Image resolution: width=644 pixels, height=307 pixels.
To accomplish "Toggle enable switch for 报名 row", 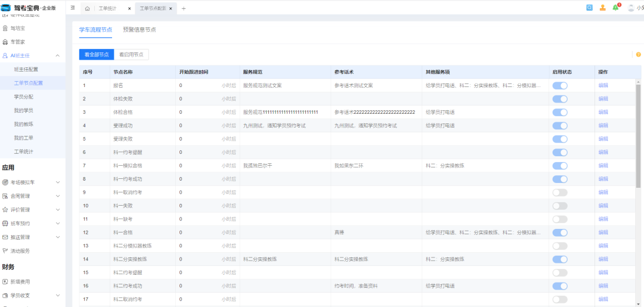I will (x=560, y=85).
